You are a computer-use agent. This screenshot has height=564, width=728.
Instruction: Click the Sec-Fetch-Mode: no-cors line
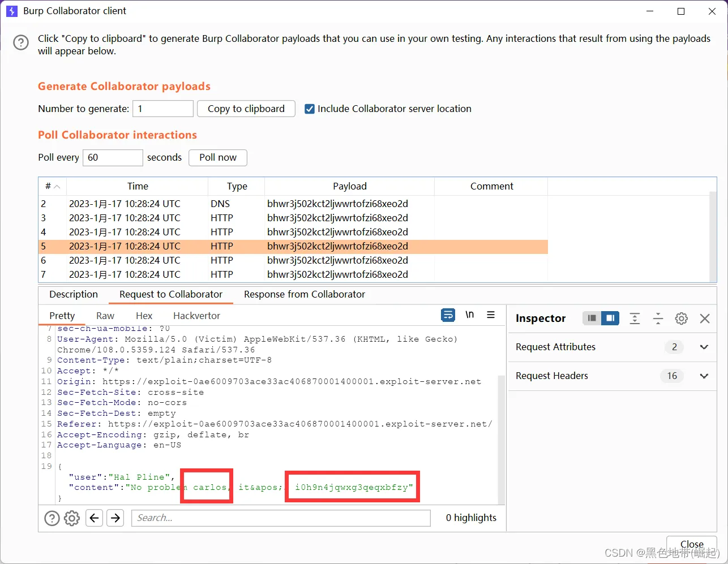point(122,402)
